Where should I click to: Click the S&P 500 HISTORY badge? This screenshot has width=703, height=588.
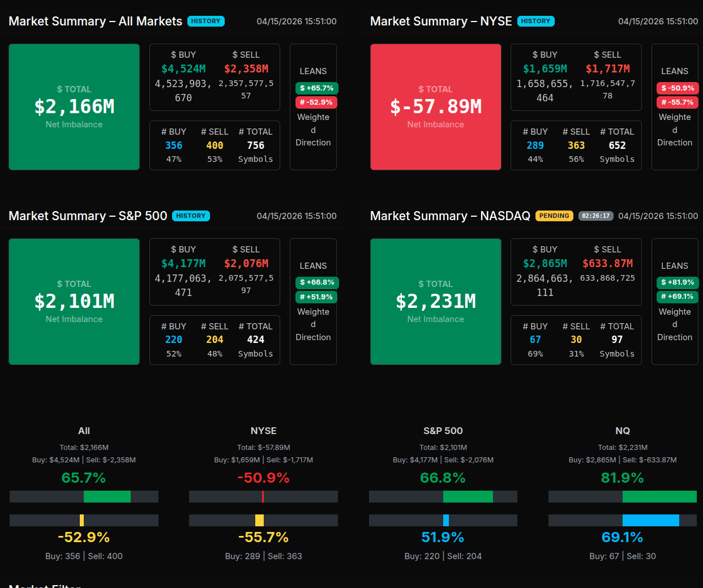[x=191, y=216]
